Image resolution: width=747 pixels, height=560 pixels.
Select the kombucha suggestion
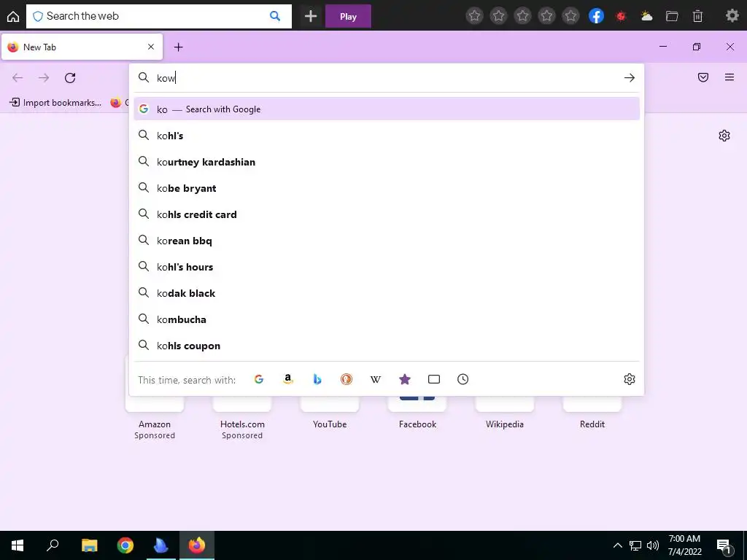pos(387,319)
